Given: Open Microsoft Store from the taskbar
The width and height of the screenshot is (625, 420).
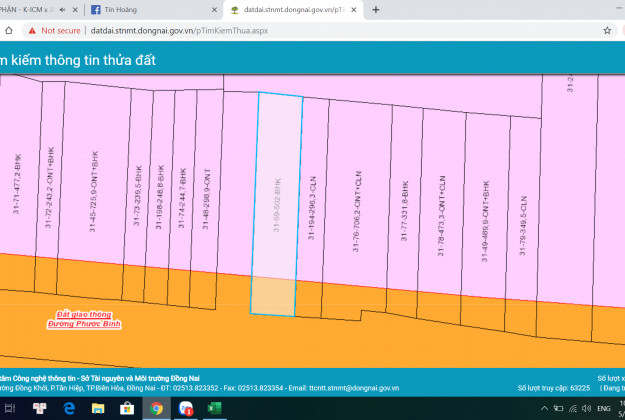Looking at the screenshot, I should click(127, 409).
